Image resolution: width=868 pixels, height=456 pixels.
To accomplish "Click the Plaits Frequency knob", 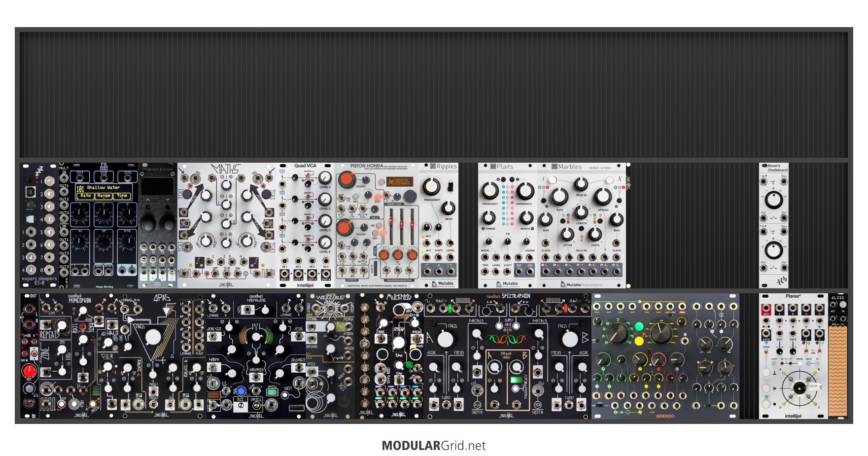I will click(490, 190).
